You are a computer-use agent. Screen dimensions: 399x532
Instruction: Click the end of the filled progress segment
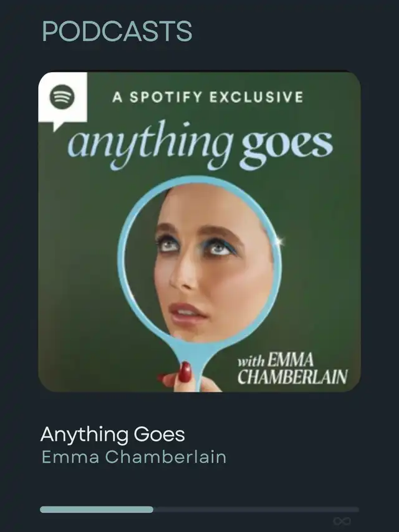point(151,510)
